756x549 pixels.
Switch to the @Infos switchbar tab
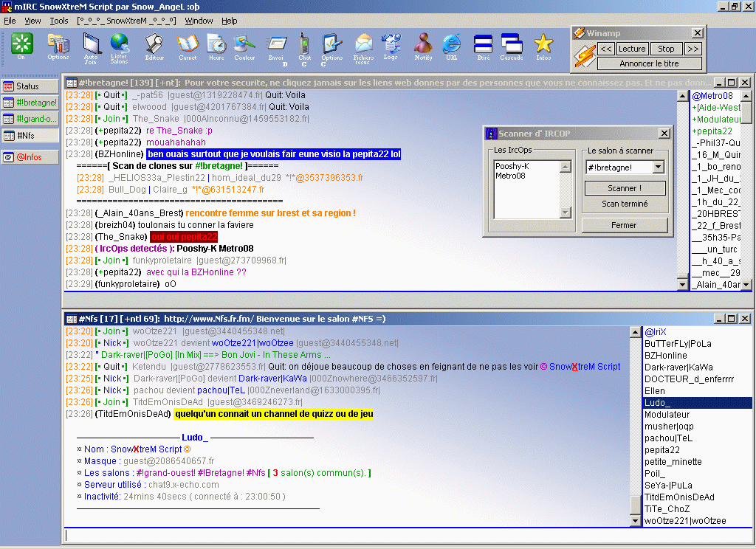click(30, 157)
